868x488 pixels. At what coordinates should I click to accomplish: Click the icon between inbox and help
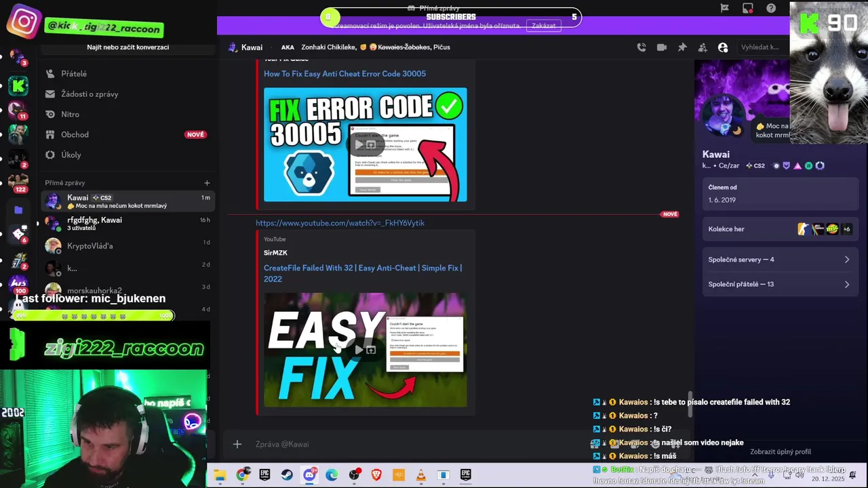pos(748,8)
